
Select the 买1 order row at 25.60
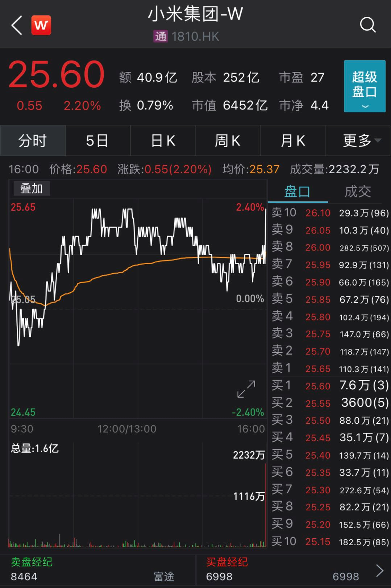pos(330,386)
